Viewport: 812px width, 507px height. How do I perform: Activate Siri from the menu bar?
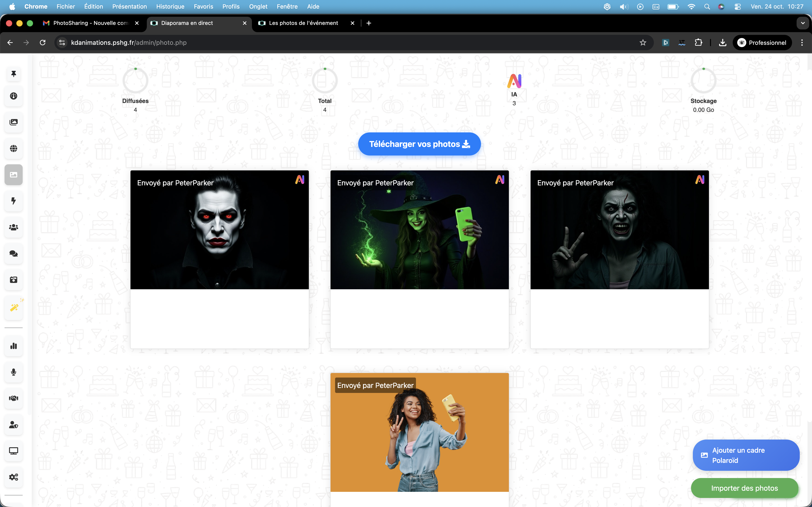tap(722, 6)
